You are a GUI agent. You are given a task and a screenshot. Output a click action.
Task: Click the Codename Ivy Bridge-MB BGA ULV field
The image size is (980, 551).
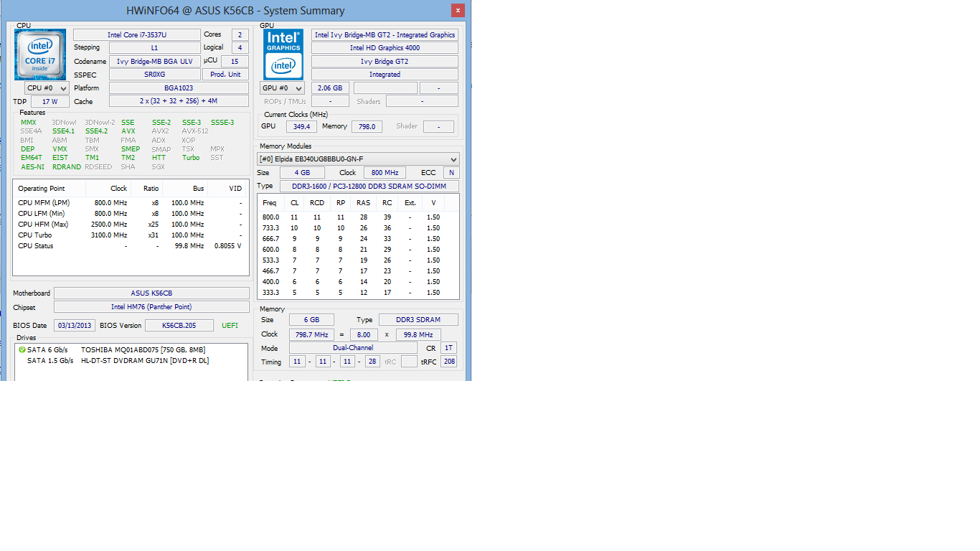pyautogui.click(x=154, y=62)
